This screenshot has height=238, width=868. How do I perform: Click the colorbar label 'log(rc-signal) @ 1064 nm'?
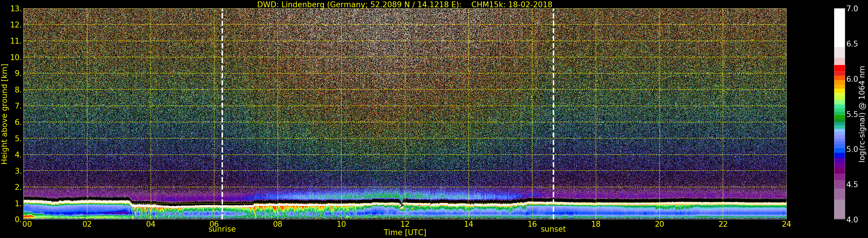pos(862,114)
